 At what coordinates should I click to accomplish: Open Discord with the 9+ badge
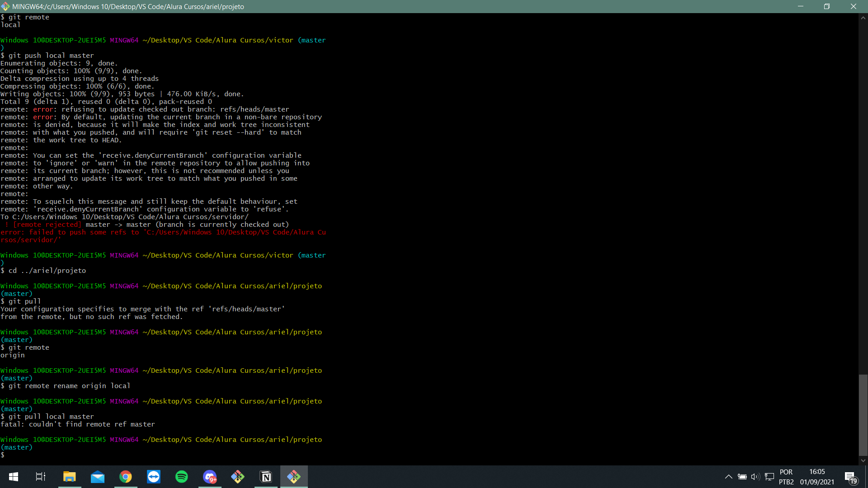point(210,477)
